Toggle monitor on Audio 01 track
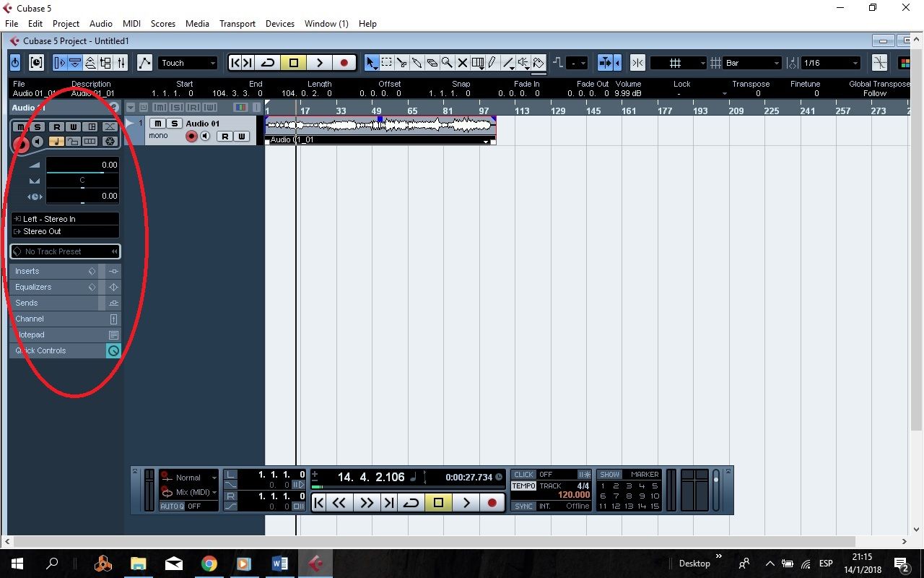This screenshot has width=924, height=578. coord(205,136)
